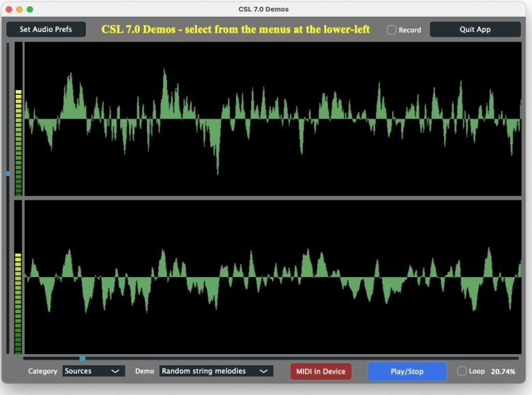Expand the Demo dropdown for Random string melodies
This screenshot has height=395, width=532.
[x=216, y=371]
